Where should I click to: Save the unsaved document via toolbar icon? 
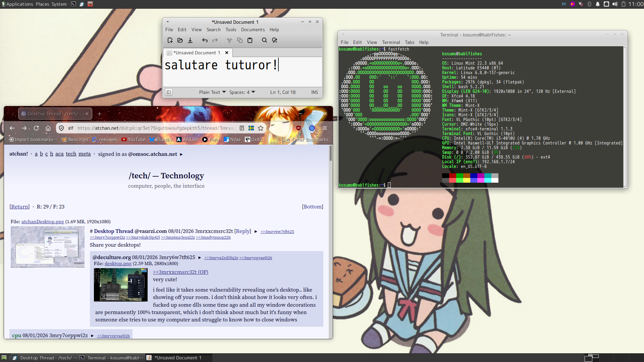pyautogui.click(x=190, y=40)
